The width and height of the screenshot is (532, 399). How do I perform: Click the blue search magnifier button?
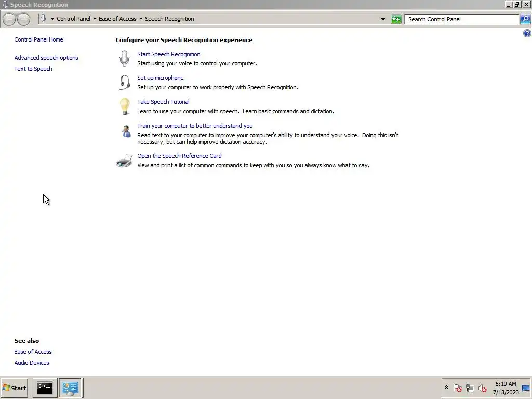(525, 19)
